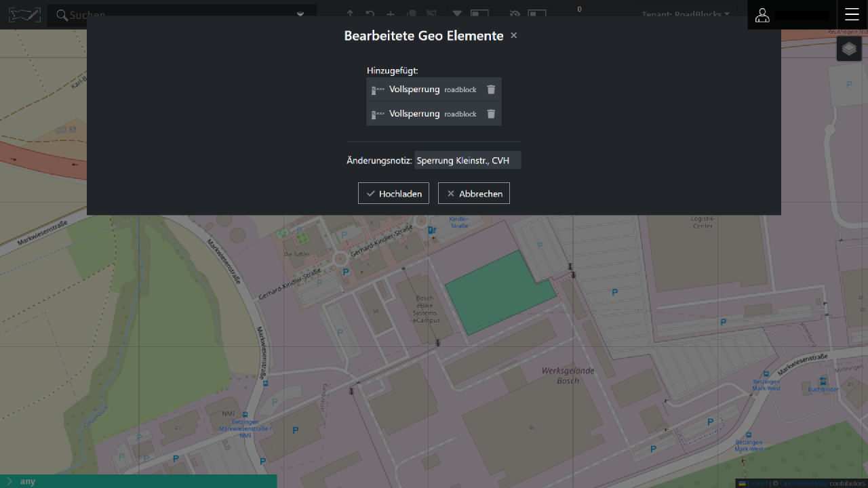Select the first Vollsperrung list item
868x488 pixels.
(x=414, y=89)
